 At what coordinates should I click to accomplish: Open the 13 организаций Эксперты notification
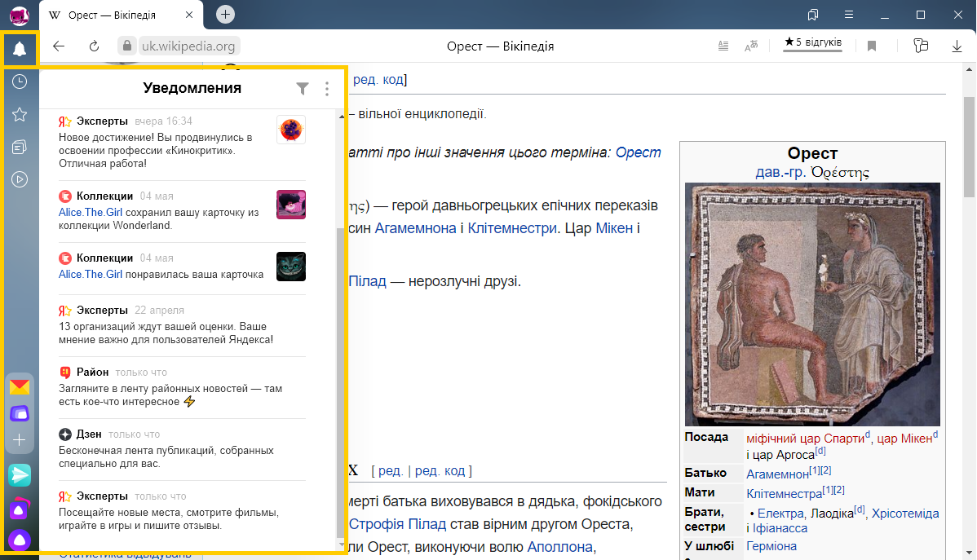(x=182, y=325)
